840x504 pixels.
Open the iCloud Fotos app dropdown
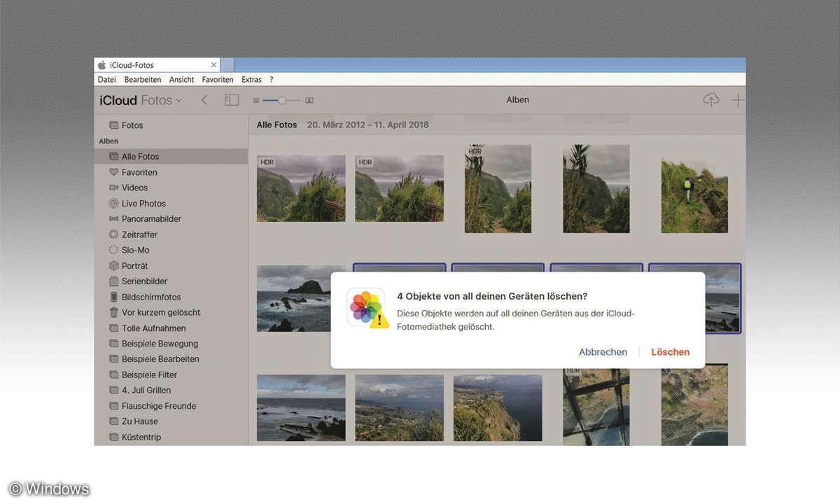141,100
